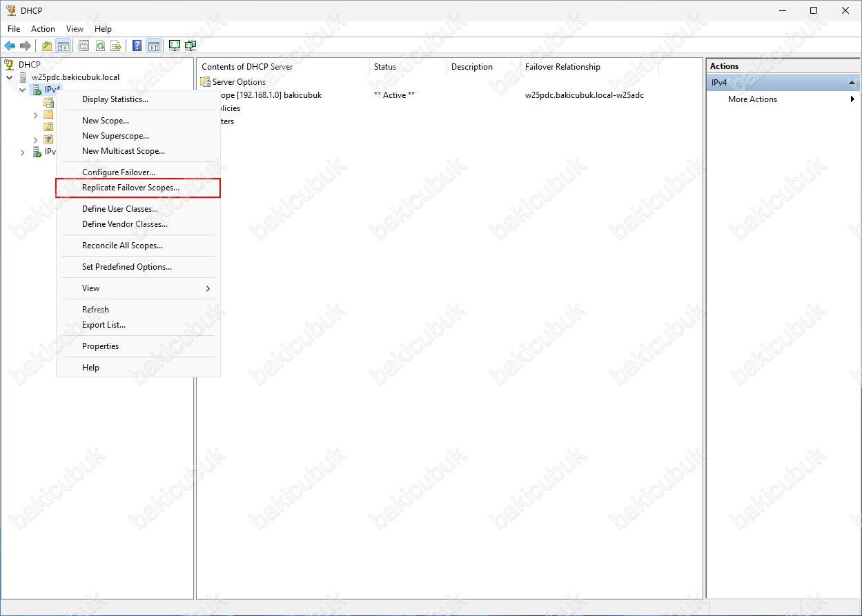Collapse the IPv4 section in Actions pane
This screenshot has width=862, height=616.
pos(852,83)
